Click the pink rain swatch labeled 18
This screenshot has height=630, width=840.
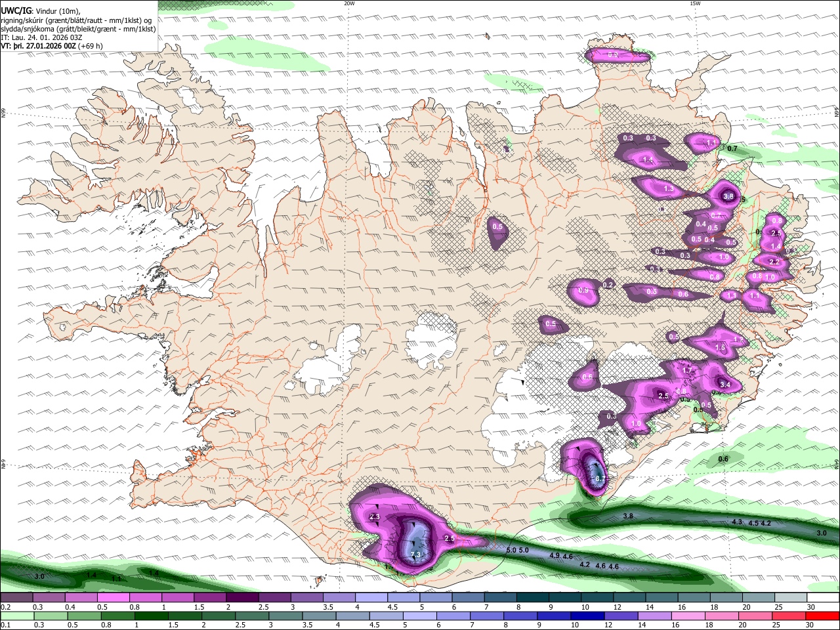coord(721,616)
